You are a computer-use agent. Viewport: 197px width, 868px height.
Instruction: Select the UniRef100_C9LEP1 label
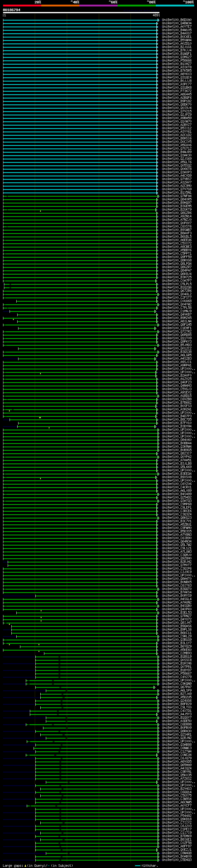tap(177, 508)
